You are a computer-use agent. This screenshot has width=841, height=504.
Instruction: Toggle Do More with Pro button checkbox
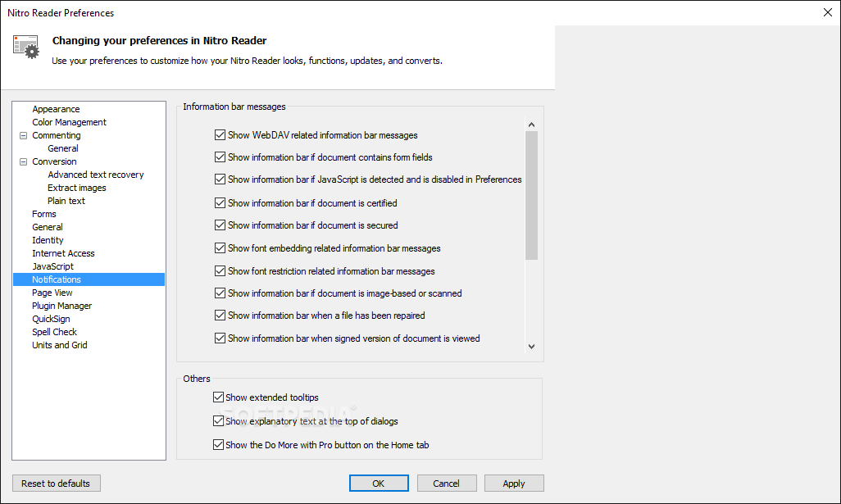point(218,444)
